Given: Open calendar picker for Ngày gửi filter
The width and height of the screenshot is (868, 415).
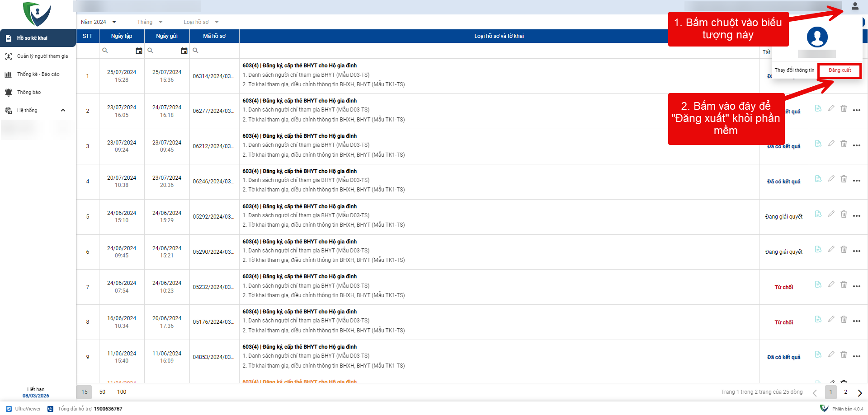Looking at the screenshot, I should point(184,51).
